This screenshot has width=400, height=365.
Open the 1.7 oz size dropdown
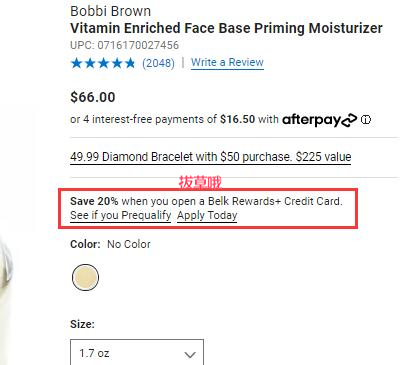point(137,352)
